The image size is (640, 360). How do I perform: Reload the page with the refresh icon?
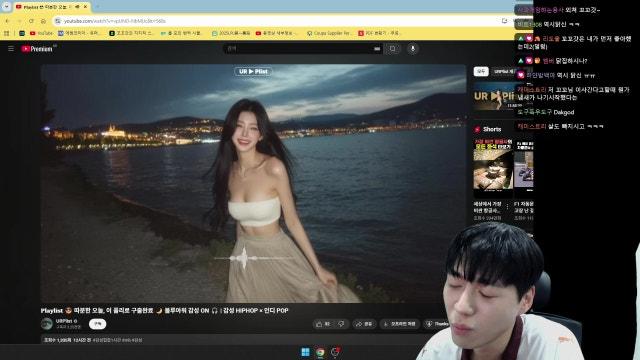pyautogui.click(x=31, y=21)
